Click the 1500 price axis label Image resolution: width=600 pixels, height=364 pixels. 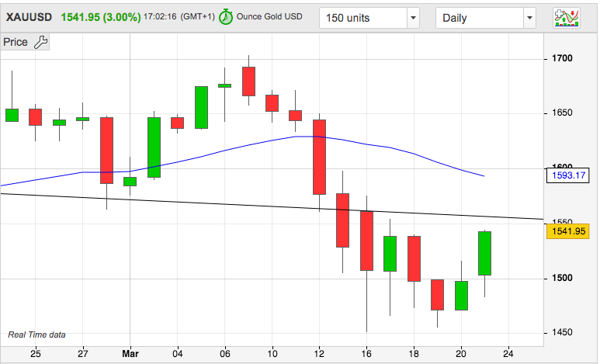(x=562, y=279)
